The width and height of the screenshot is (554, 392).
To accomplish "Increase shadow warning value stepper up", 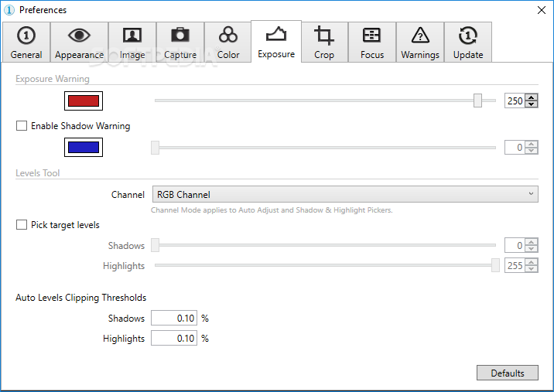I will pyautogui.click(x=532, y=144).
